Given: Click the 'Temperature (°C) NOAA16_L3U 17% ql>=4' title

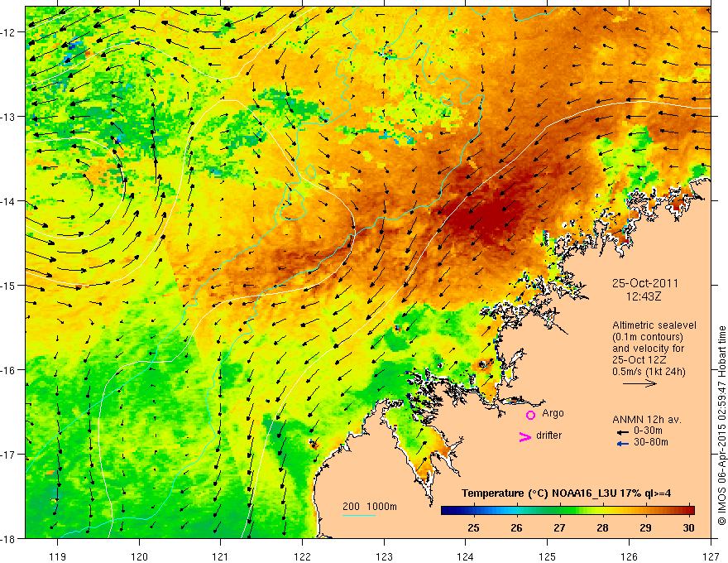Looking at the screenshot, I should point(566,493).
